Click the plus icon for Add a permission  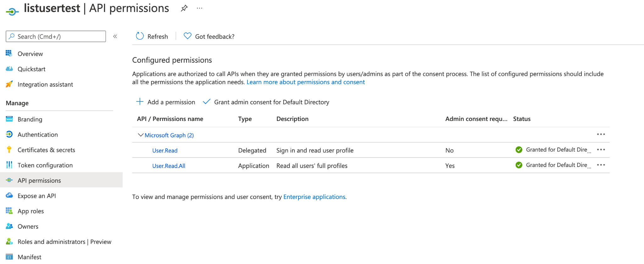point(140,102)
